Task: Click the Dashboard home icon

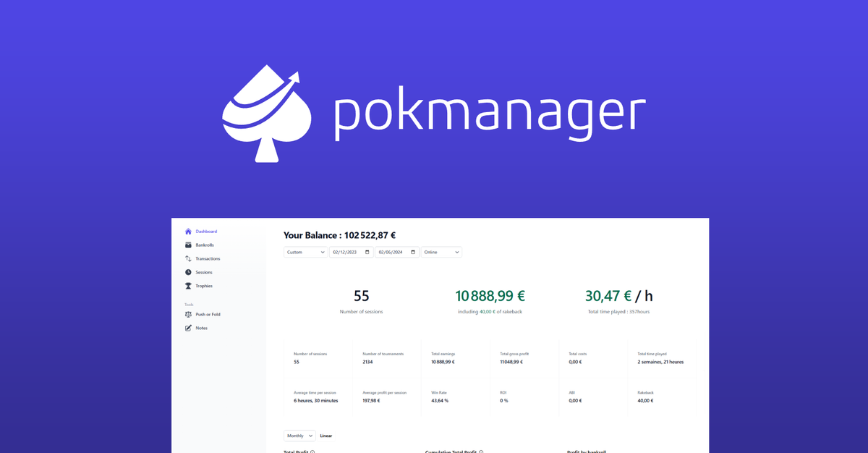Action: coord(189,232)
